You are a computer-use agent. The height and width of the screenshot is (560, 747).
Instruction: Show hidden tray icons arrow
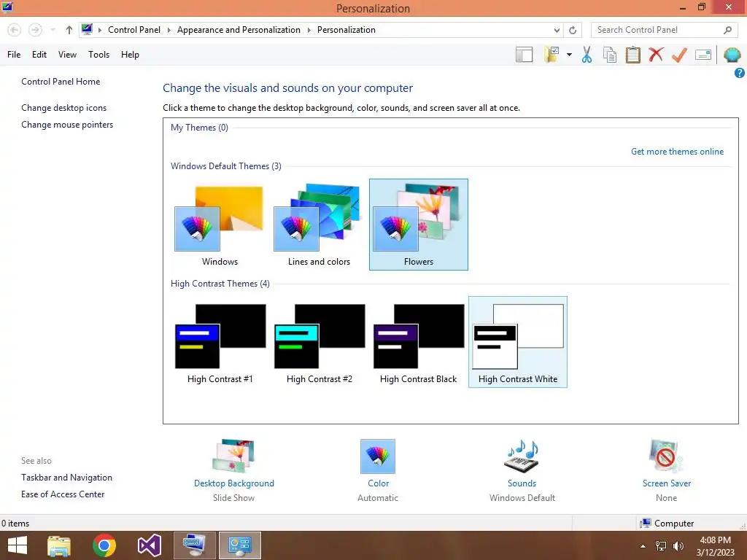[643, 546]
